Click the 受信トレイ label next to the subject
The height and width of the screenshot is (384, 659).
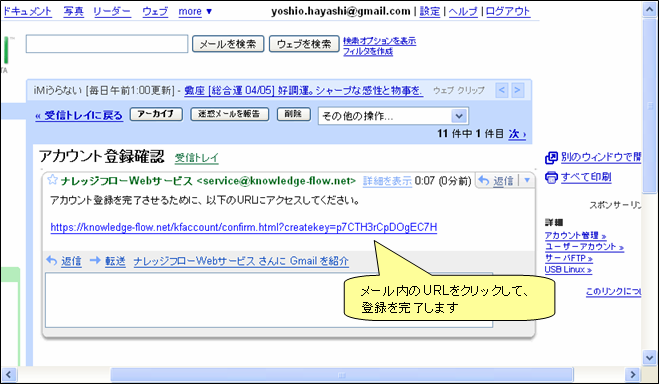coord(197,158)
